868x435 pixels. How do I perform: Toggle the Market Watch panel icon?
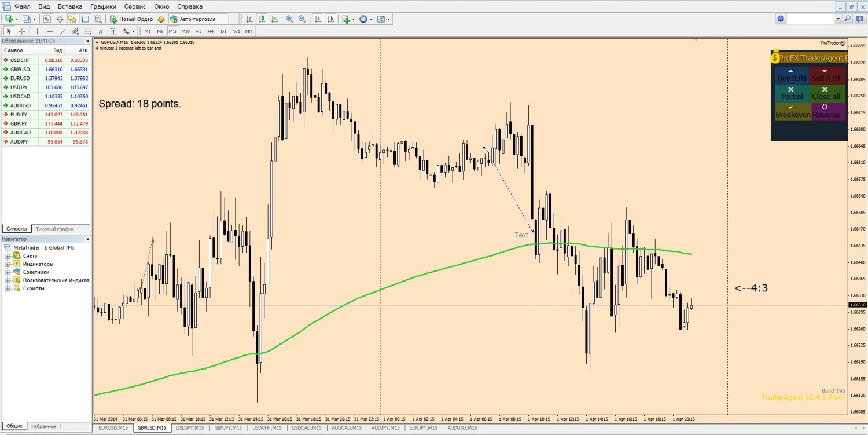pyautogui.click(x=47, y=19)
